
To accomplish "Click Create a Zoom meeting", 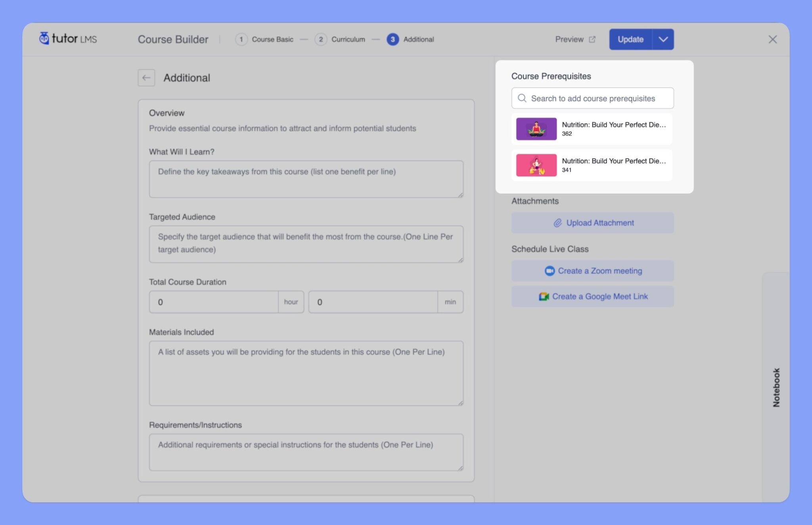I will [592, 271].
